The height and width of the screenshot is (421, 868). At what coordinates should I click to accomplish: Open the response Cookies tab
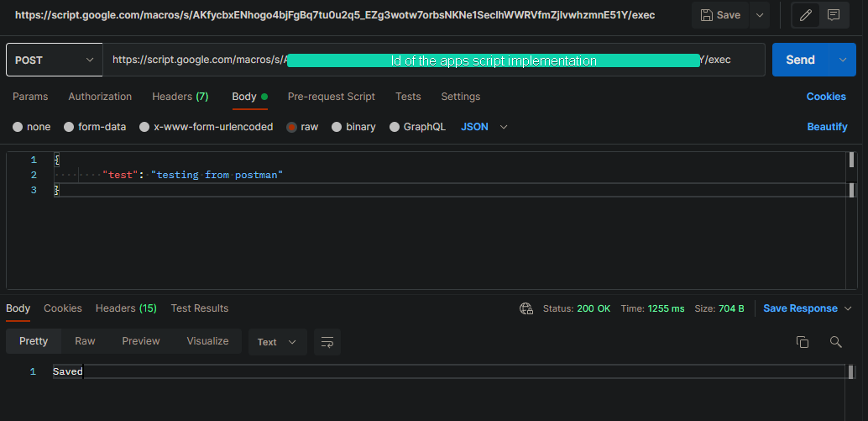[x=63, y=308]
